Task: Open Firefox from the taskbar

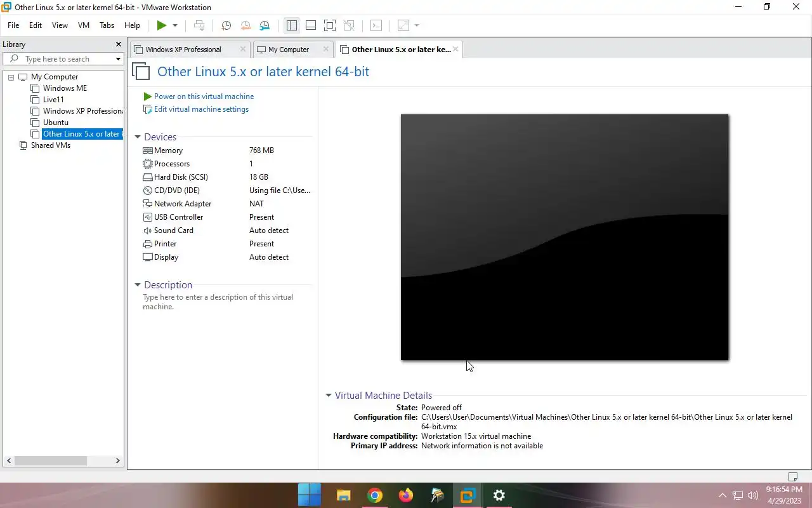Action: (406, 495)
